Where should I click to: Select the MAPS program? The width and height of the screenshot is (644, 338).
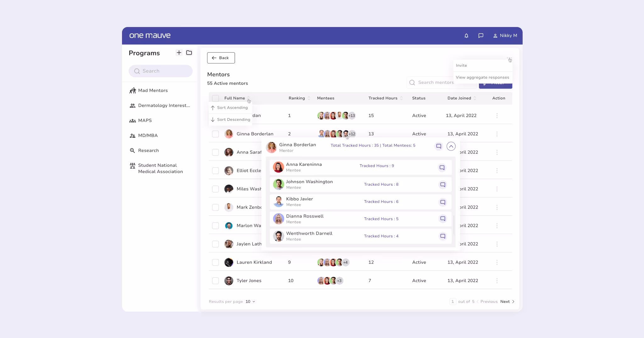141,121
